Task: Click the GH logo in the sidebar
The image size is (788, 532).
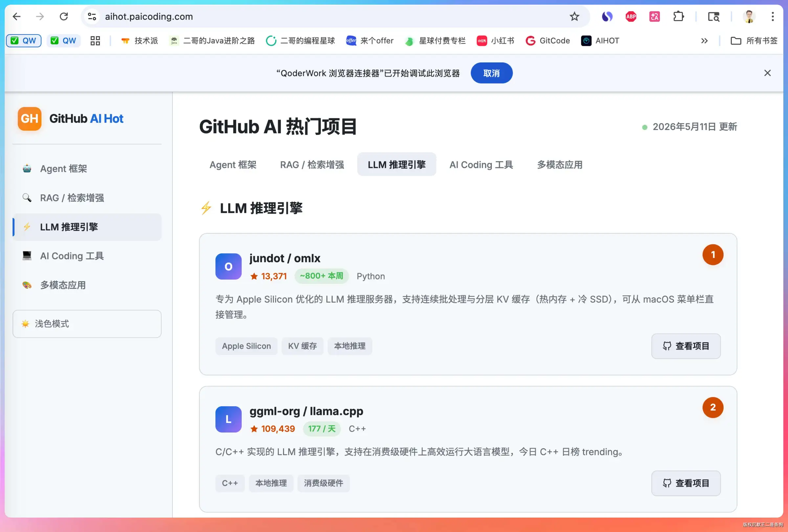Action: pyautogui.click(x=30, y=118)
